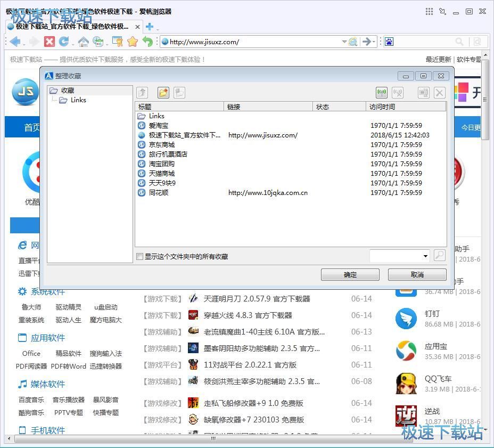The height and width of the screenshot is (448, 494).
Task: Click the rename/properties icon in dialog
Action: coord(424,93)
